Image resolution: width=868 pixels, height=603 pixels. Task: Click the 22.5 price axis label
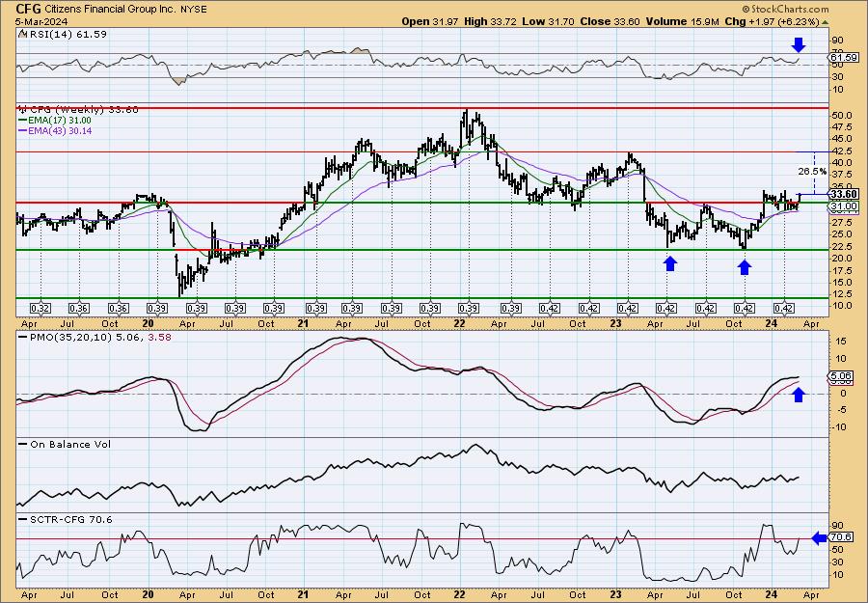click(x=844, y=246)
